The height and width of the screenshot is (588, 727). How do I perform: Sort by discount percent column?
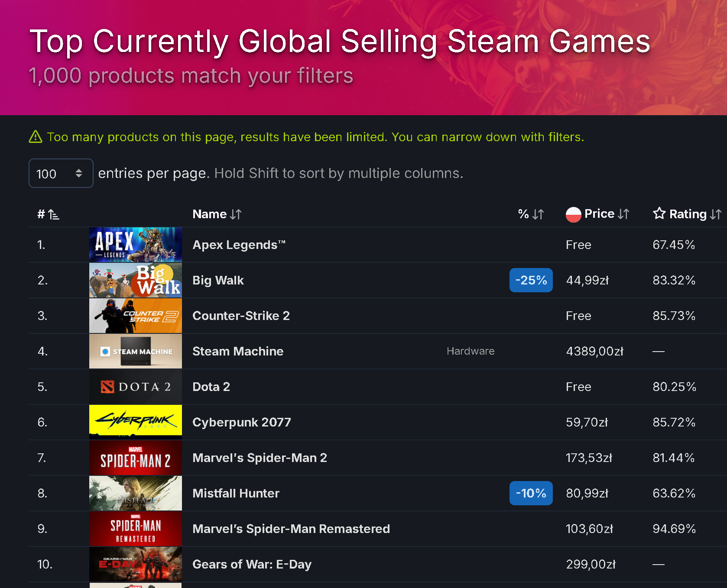[531, 214]
